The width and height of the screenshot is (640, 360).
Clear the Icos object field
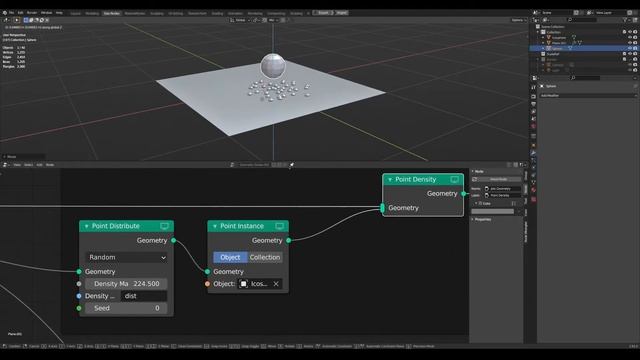pyautogui.click(x=276, y=284)
